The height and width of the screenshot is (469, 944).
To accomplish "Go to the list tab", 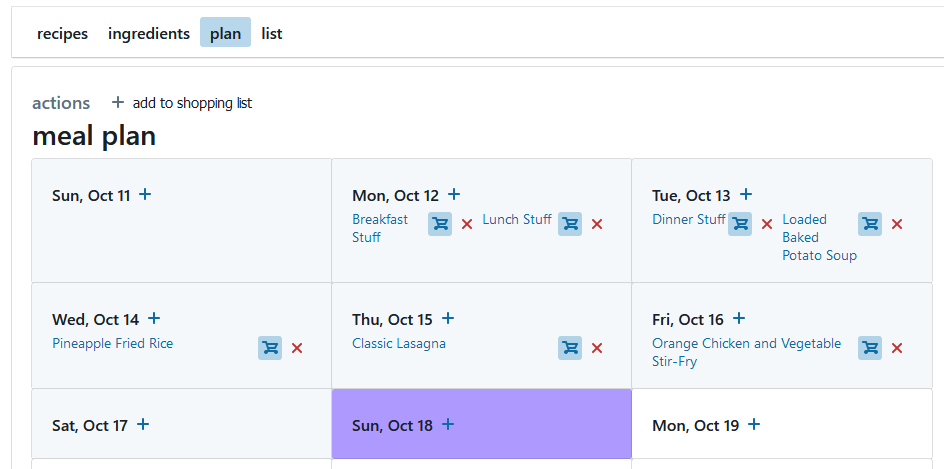I will tap(272, 33).
